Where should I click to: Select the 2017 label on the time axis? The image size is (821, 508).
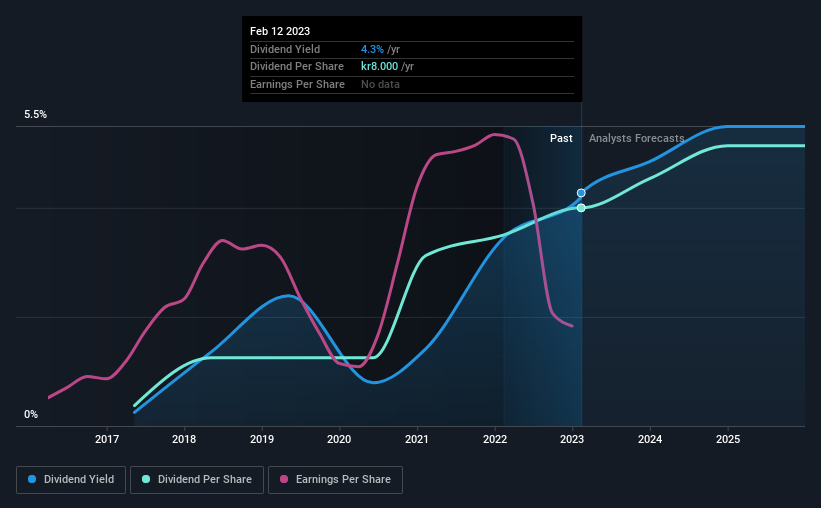[x=107, y=439]
